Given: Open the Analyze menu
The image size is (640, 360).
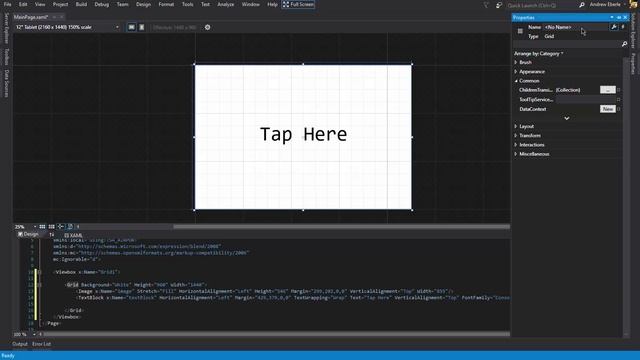Looking at the screenshot, I should 226,4.
